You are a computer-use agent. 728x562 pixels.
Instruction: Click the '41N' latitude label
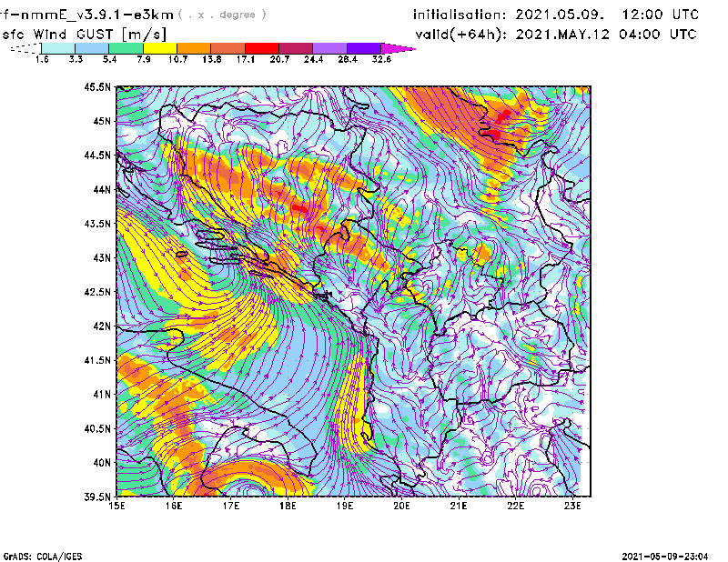pyautogui.click(x=102, y=394)
